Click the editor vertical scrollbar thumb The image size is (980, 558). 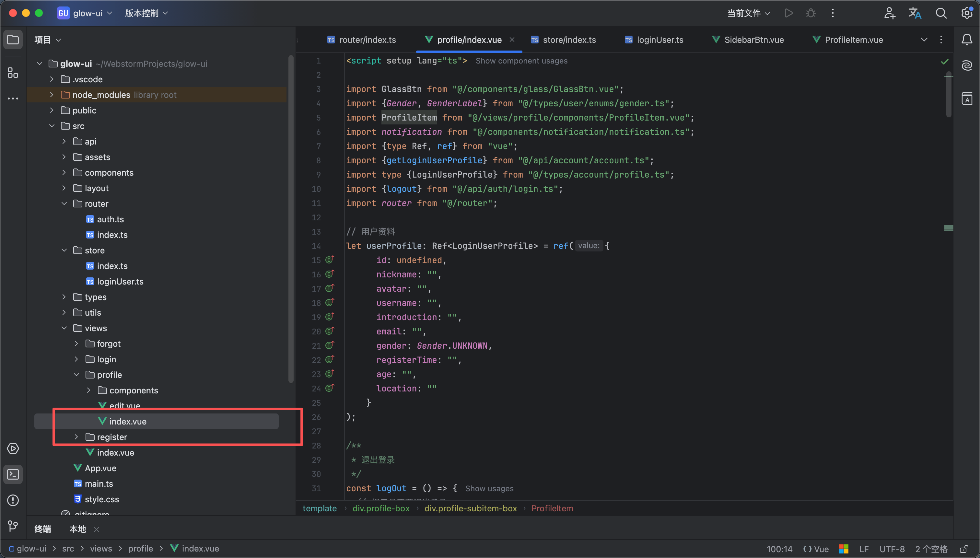(x=948, y=94)
